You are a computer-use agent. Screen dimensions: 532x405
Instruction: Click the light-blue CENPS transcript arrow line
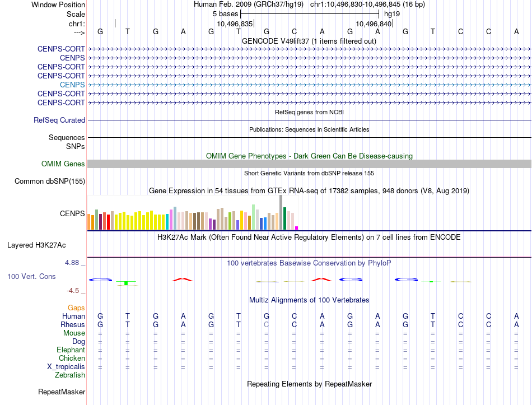[309, 85]
